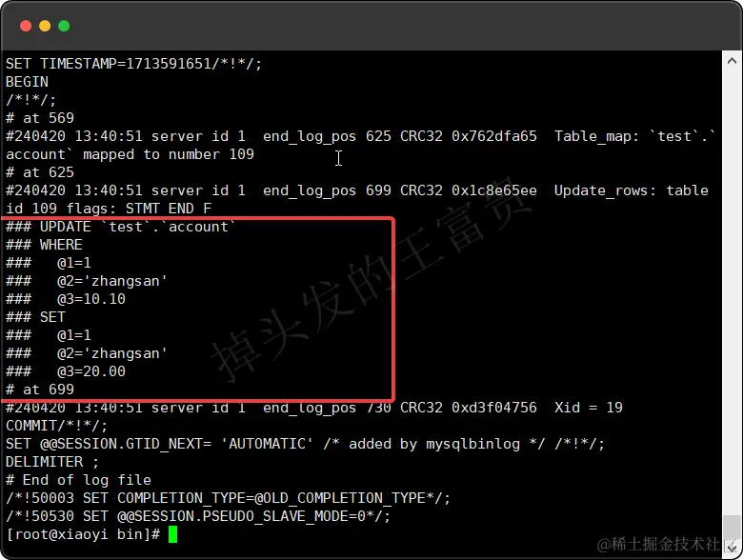This screenshot has width=743, height=560.
Task: Click the 'Xid = 19' text
Action: click(589, 408)
